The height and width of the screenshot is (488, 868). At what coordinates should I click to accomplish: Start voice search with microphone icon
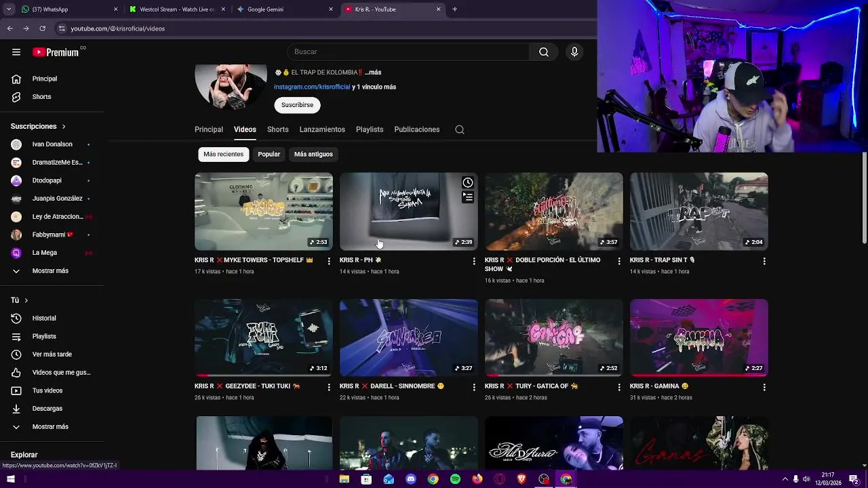point(574,52)
